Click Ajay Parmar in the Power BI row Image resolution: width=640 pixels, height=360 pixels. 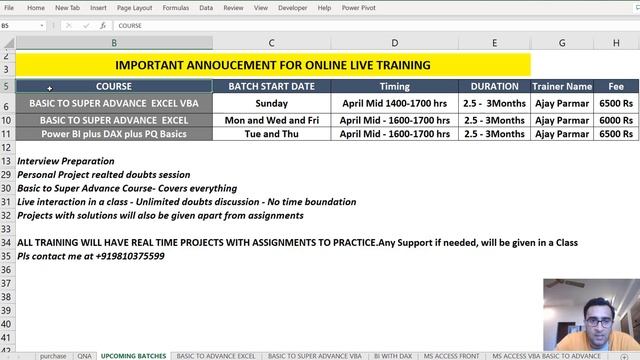[x=562, y=134]
